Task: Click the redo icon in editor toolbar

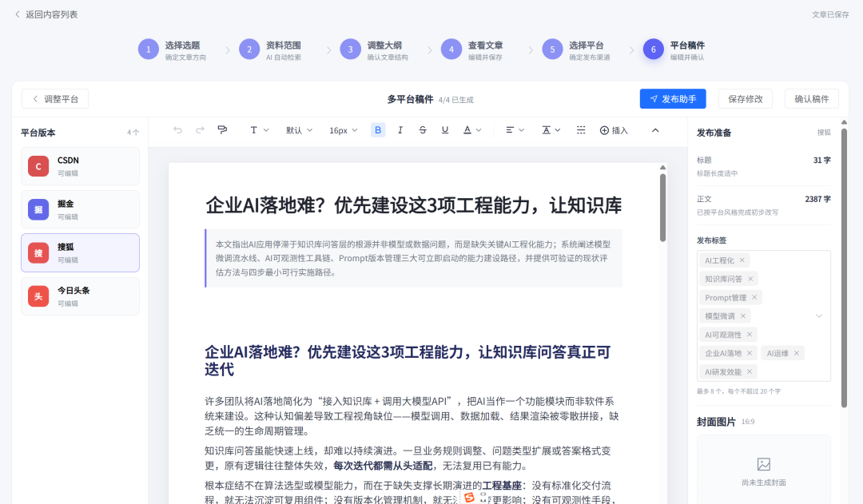Action: point(200,130)
